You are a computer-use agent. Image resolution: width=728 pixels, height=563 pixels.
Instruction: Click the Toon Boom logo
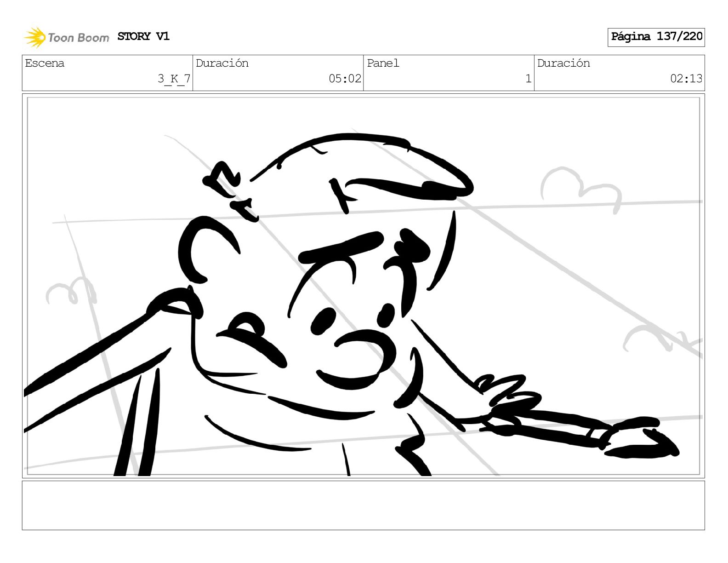[67, 37]
